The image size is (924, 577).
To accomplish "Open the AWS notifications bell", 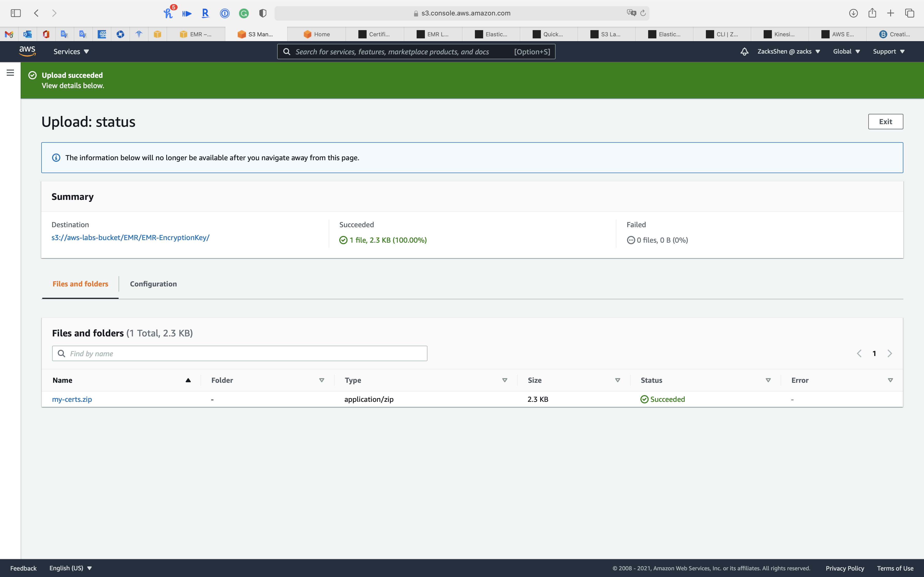I will click(x=744, y=52).
